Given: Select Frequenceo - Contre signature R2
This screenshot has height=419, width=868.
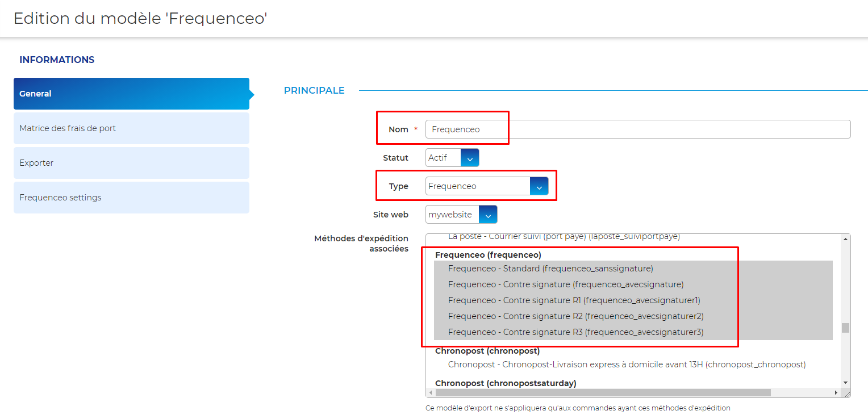Looking at the screenshot, I should click(633, 316).
